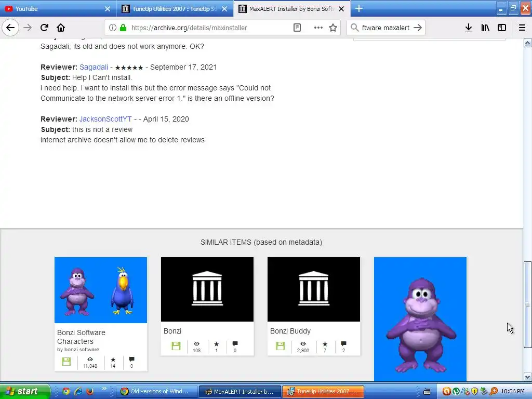Click reviews bubble on Bonzi card
This screenshot has width=532, height=399.
235,344
